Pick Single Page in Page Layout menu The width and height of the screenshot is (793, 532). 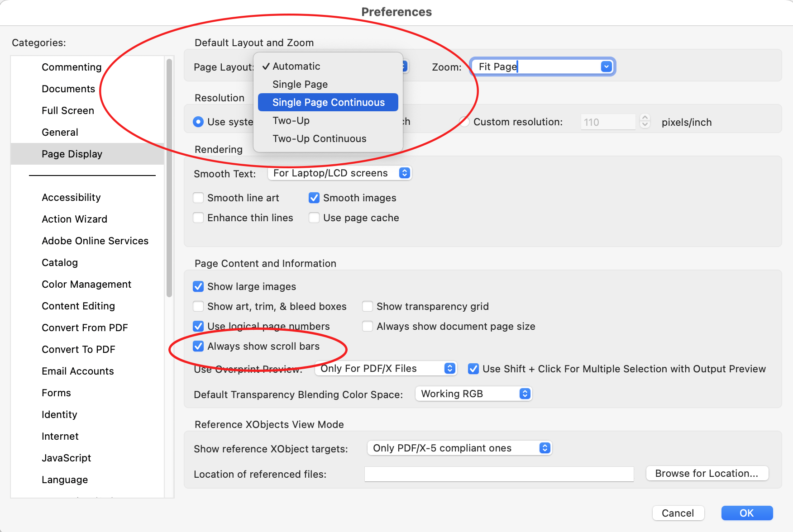tap(300, 84)
